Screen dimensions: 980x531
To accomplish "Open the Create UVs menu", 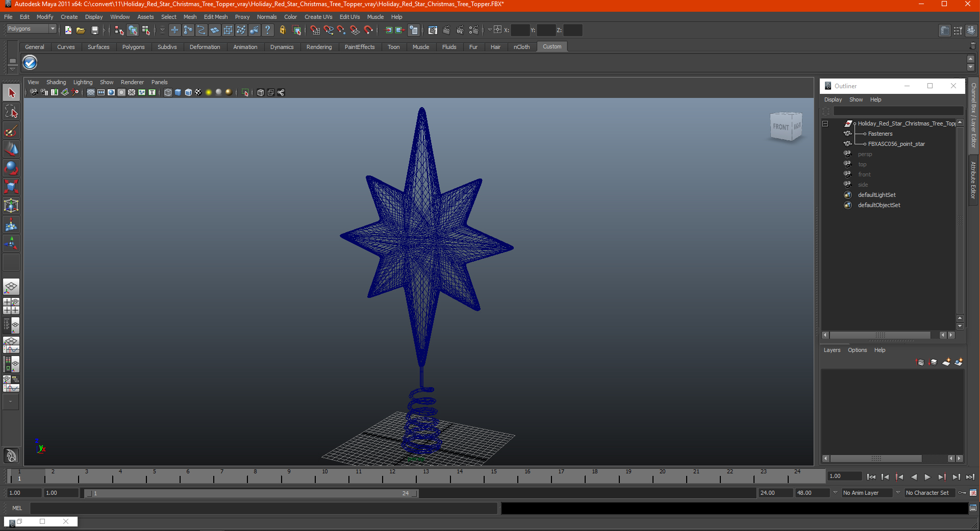I will 318,17.
